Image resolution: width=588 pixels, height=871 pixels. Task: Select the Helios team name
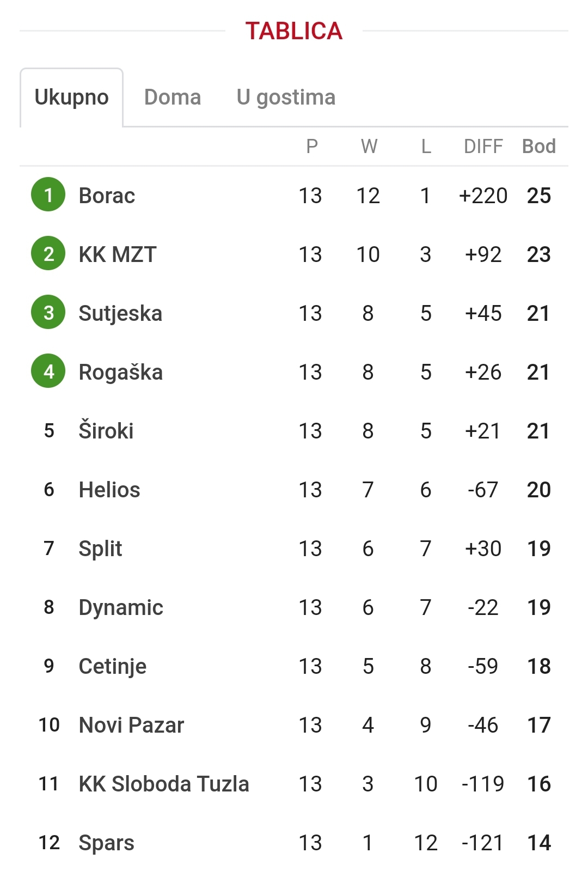pyautogui.click(x=109, y=490)
